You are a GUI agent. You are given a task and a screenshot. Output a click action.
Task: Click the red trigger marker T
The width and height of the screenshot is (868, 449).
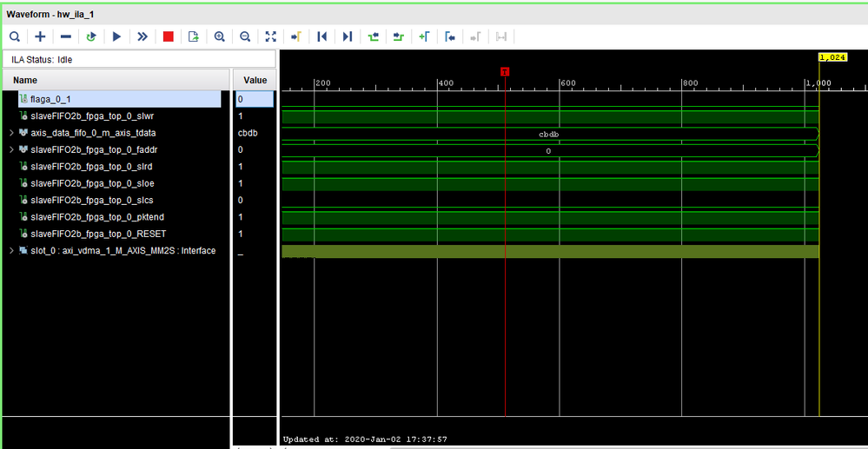[x=505, y=72]
